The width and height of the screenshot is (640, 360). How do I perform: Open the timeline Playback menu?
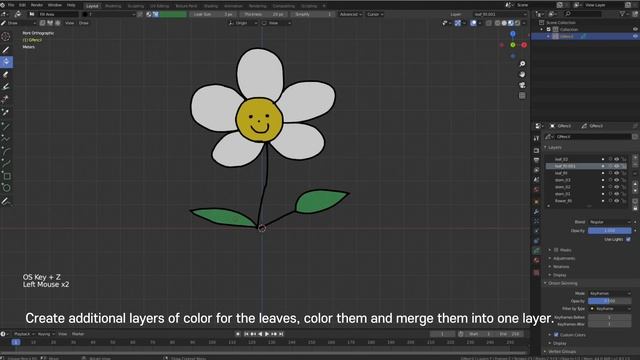tap(24, 334)
